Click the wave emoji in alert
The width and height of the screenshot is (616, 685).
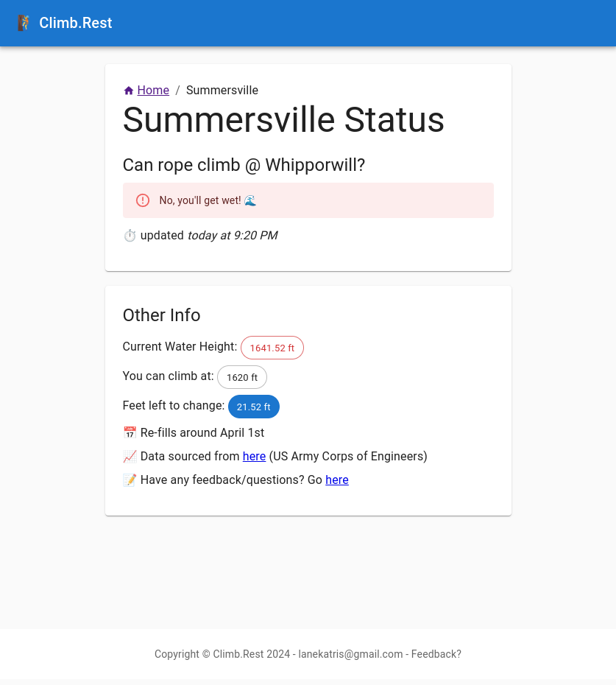250,200
